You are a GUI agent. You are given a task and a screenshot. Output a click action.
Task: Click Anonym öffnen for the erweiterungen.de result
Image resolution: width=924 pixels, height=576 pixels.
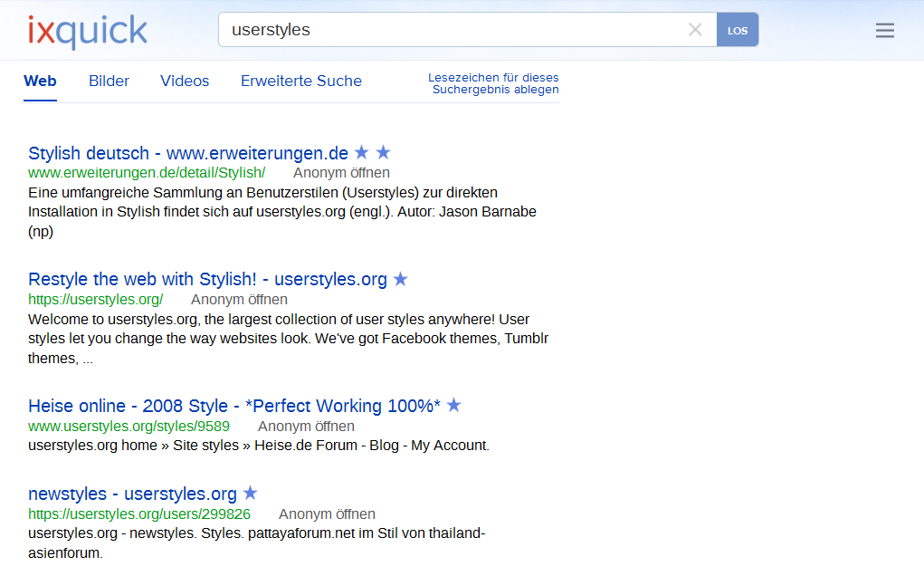pyautogui.click(x=342, y=173)
